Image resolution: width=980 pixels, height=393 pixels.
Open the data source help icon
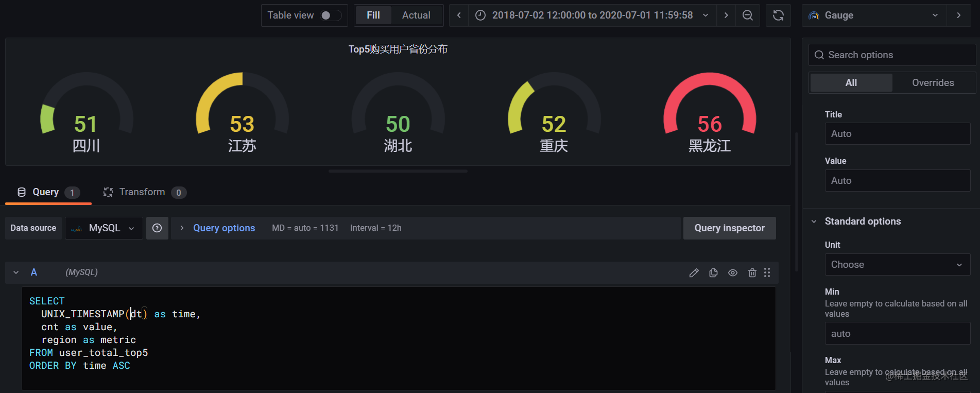click(x=157, y=228)
